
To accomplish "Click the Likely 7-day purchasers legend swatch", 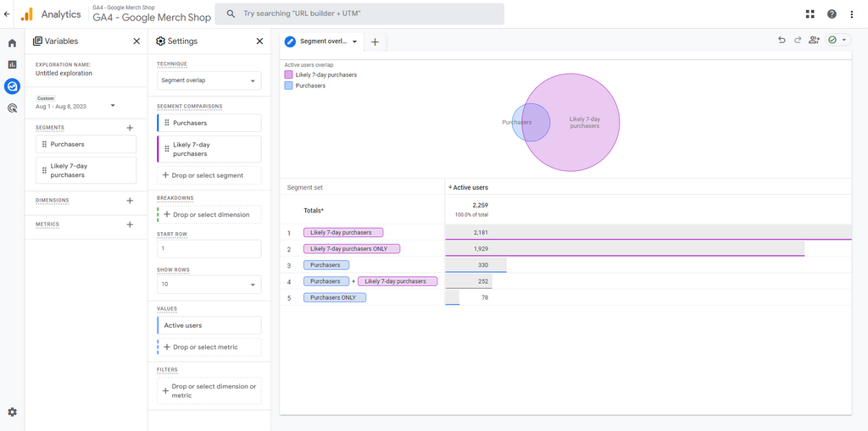I will (288, 75).
